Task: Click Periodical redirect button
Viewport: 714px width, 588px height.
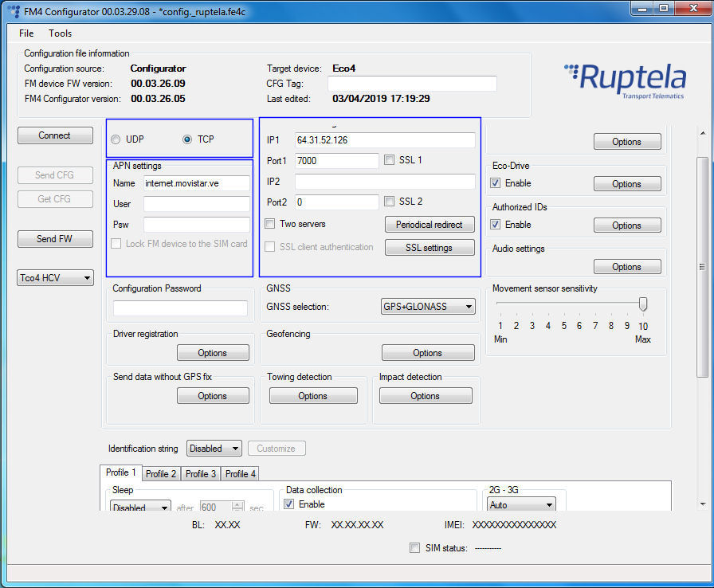Action: 430,225
